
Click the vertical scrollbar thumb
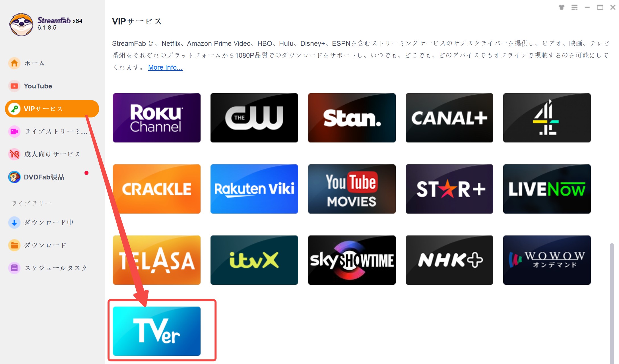tap(612, 303)
